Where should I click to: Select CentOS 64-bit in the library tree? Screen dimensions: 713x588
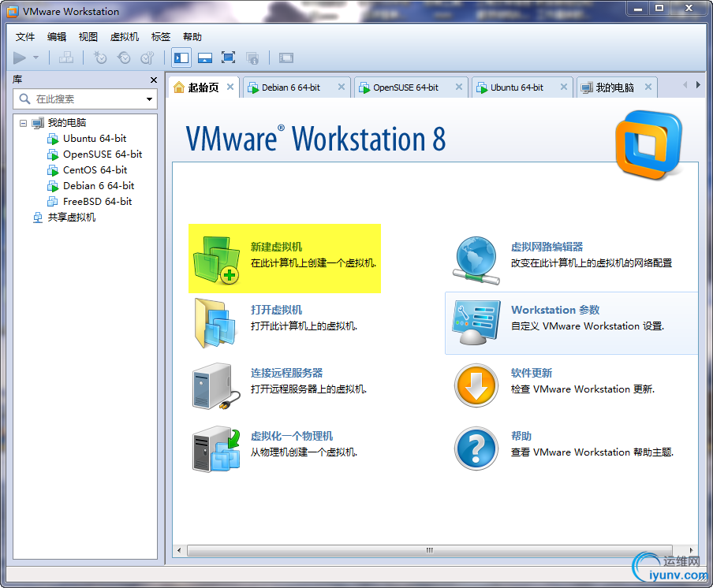95,170
